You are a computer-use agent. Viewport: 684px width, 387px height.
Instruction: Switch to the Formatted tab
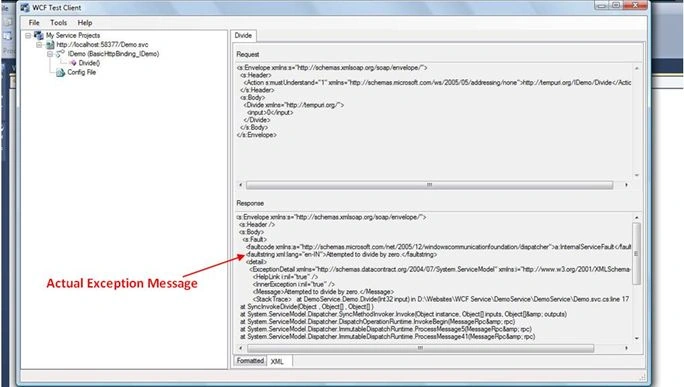(250, 361)
